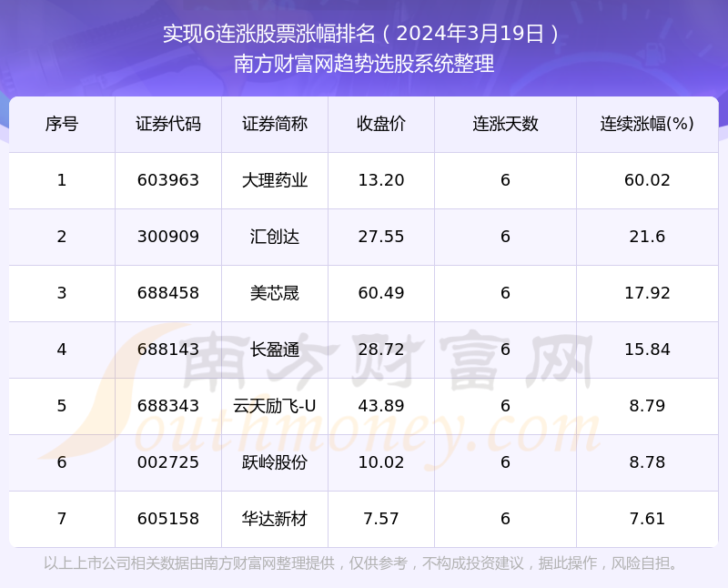Image resolution: width=728 pixels, height=588 pixels.
Task: Click subtitle 南方财富网趋势选股系统整理
Action: (x=364, y=64)
